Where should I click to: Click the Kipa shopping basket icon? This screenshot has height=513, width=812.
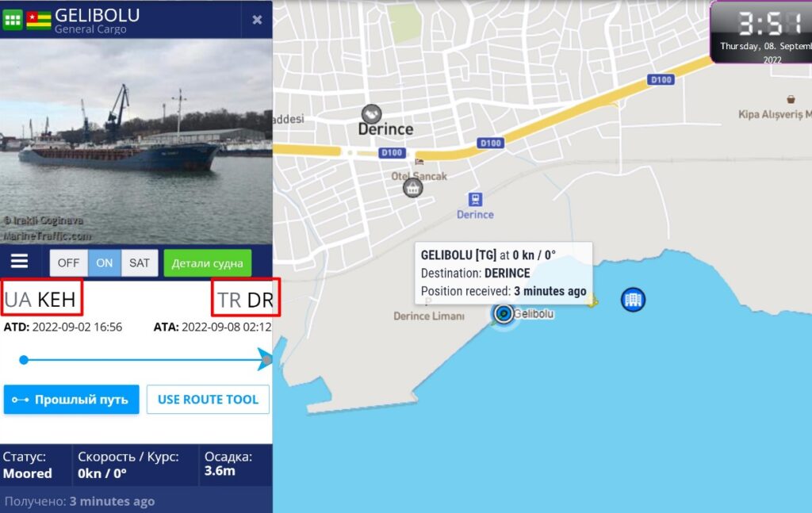pyautogui.click(x=791, y=99)
